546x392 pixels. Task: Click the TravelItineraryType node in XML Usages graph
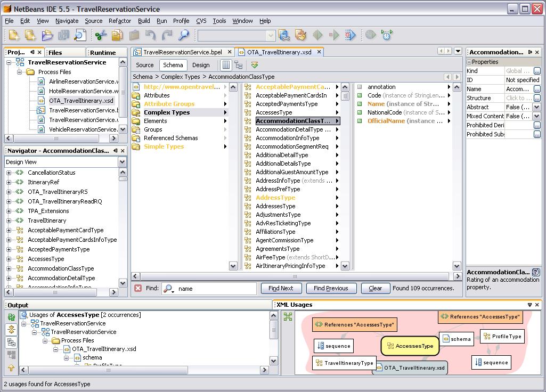point(345,363)
